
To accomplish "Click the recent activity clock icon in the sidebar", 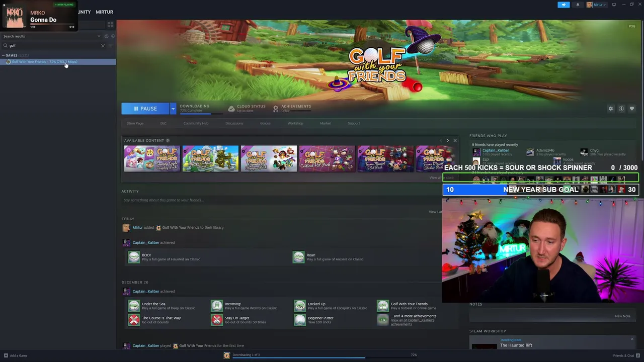I will point(106,36).
